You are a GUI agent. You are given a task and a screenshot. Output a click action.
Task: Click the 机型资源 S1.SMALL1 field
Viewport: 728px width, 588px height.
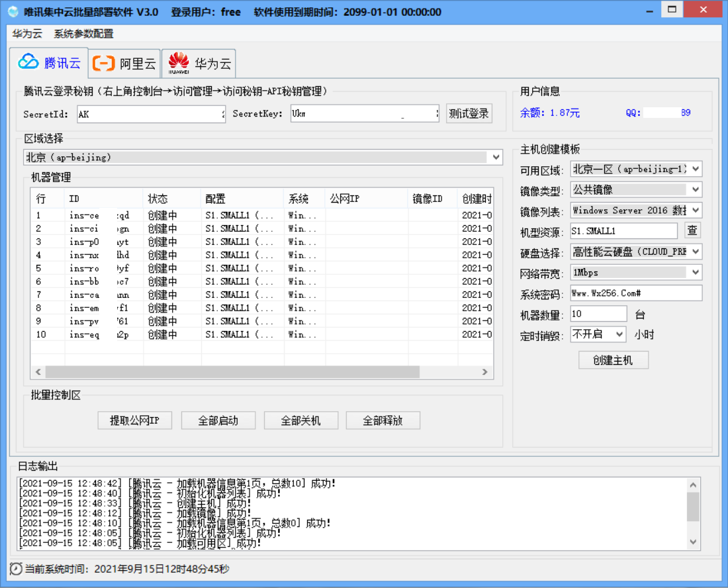[623, 231]
